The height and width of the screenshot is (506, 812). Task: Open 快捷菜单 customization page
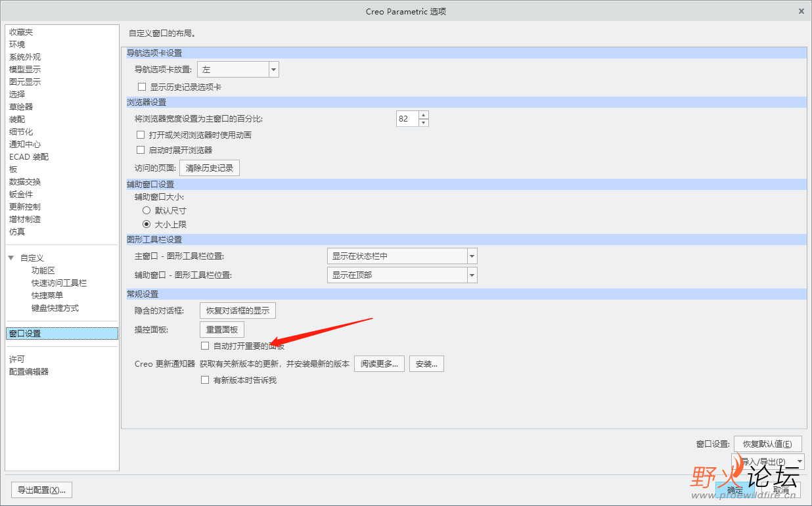(x=47, y=296)
